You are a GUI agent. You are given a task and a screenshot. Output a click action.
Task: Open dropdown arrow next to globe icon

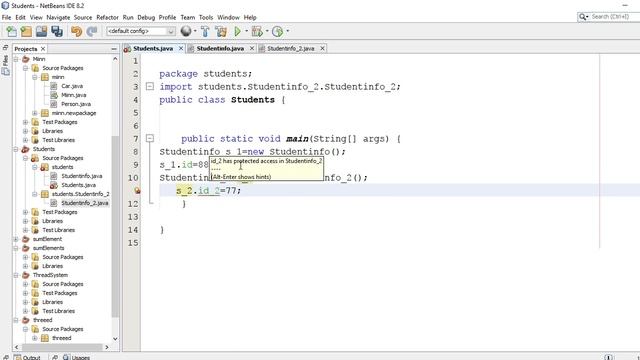pos(195,31)
